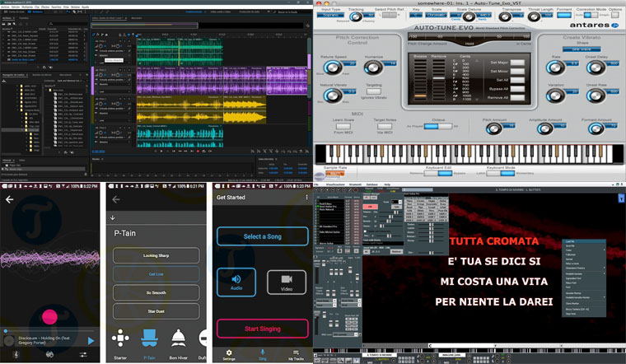Screen dimensions: 626x364
Task: Toggle Target Notes Via MIDI button
Action: (x=385, y=126)
